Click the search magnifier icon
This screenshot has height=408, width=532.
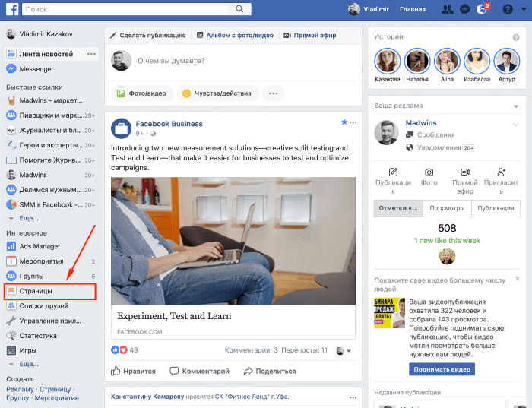pyautogui.click(x=239, y=9)
